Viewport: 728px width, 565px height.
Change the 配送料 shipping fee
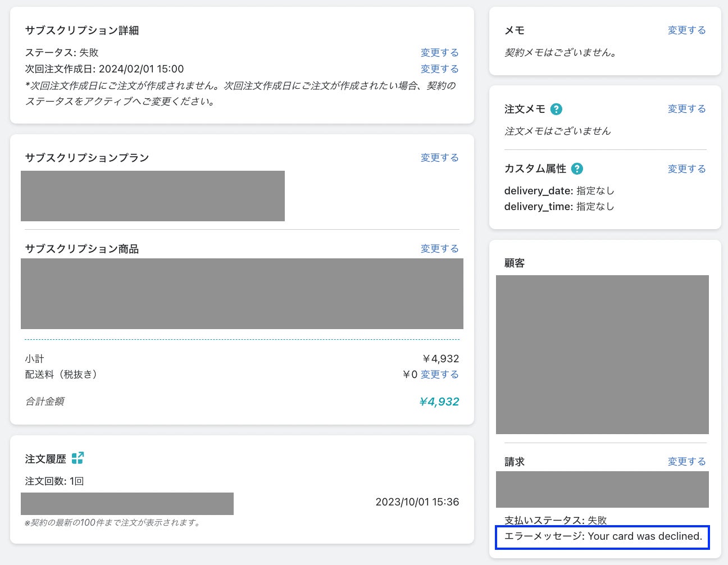tap(439, 375)
